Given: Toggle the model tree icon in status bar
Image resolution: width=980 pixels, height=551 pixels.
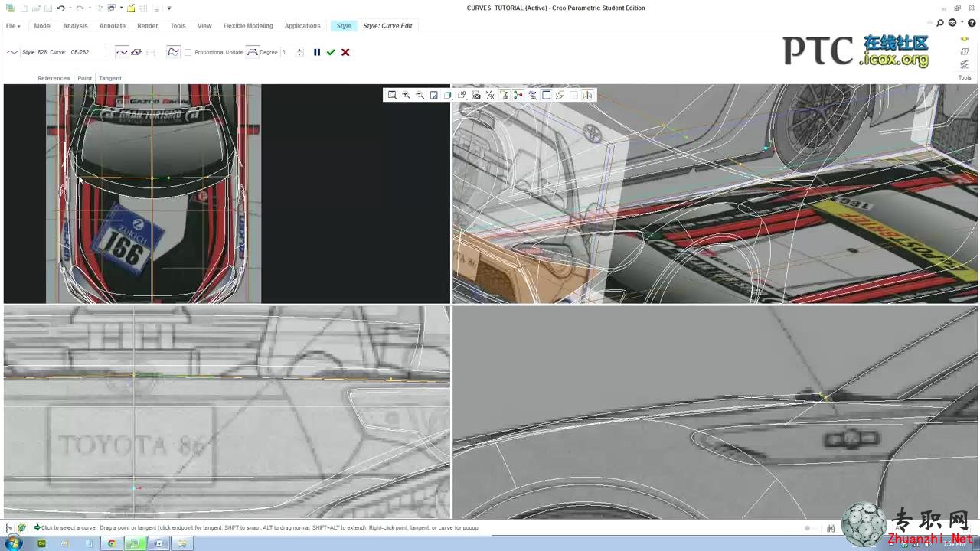Looking at the screenshot, I should click(9, 527).
